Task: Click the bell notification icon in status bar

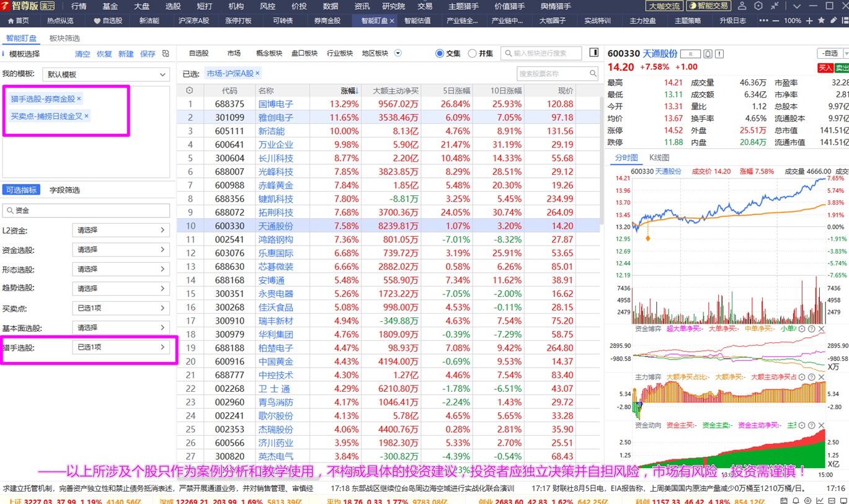Action: point(796,501)
